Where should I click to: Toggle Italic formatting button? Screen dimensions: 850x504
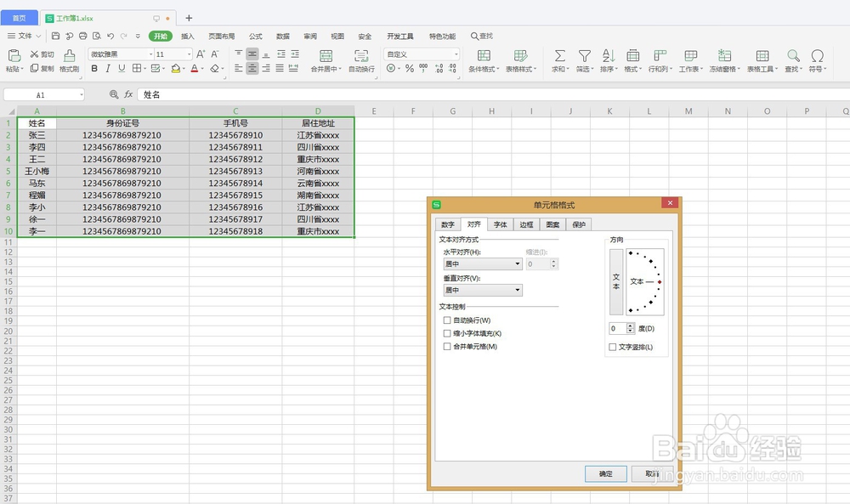(108, 68)
